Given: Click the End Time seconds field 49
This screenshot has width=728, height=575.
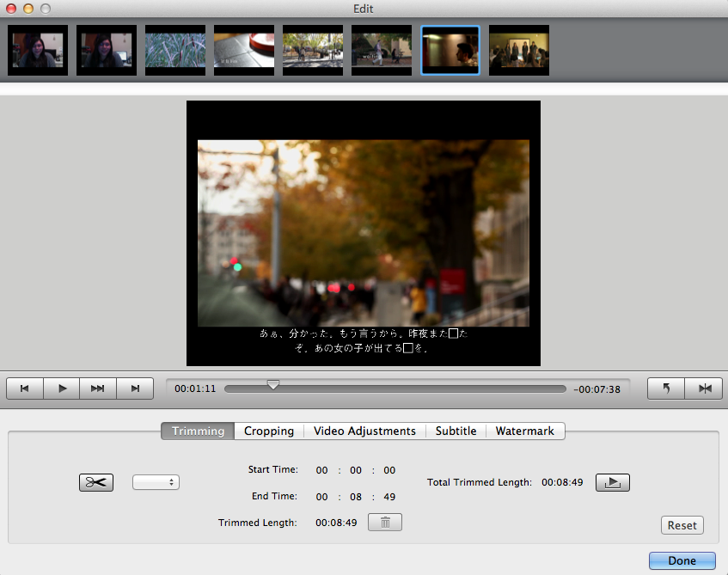Looking at the screenshot, I should click(389, 497).
